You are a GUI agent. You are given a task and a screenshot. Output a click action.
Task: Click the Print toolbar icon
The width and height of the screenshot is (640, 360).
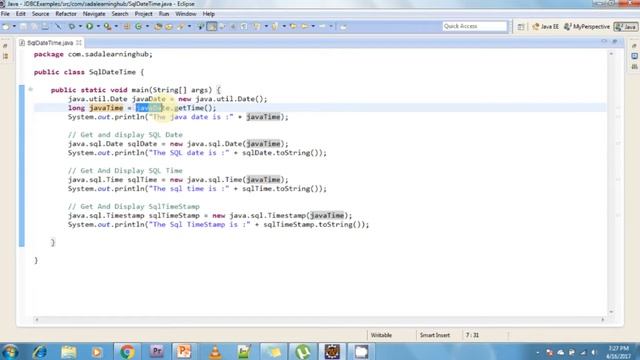point(45,27)
